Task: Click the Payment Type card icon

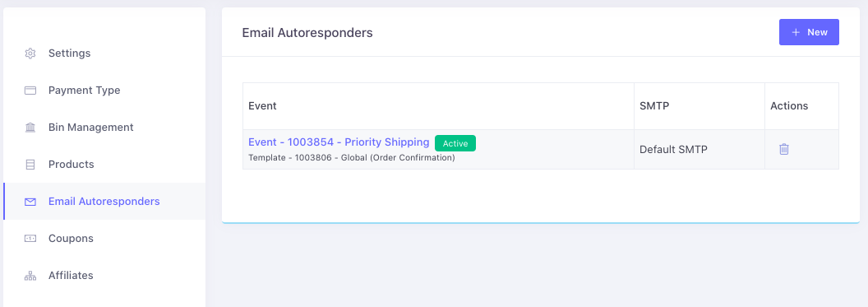Action: click(x=30, y=91)
